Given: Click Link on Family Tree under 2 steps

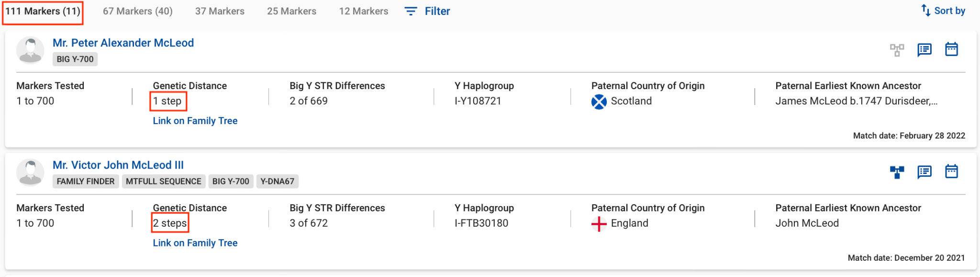Looking at the screenshot, I should pos(195,243).
